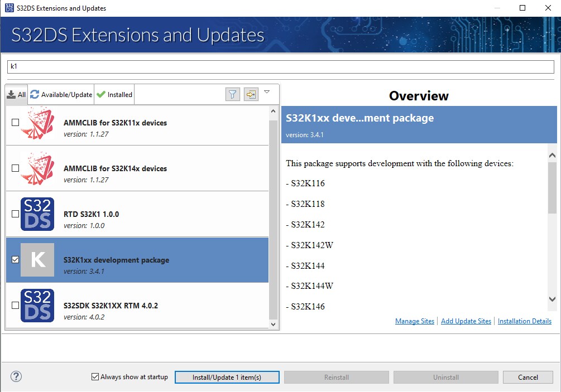Switch to the Available/Update tab

(x=61, y=95)
